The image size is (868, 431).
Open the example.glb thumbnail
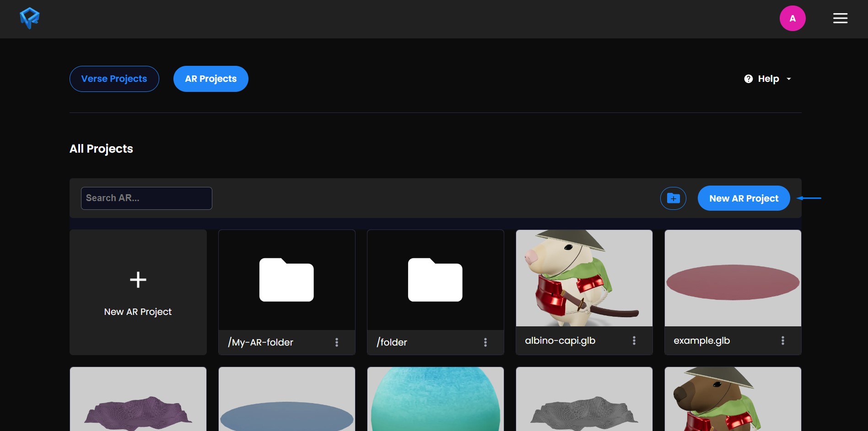733,278
